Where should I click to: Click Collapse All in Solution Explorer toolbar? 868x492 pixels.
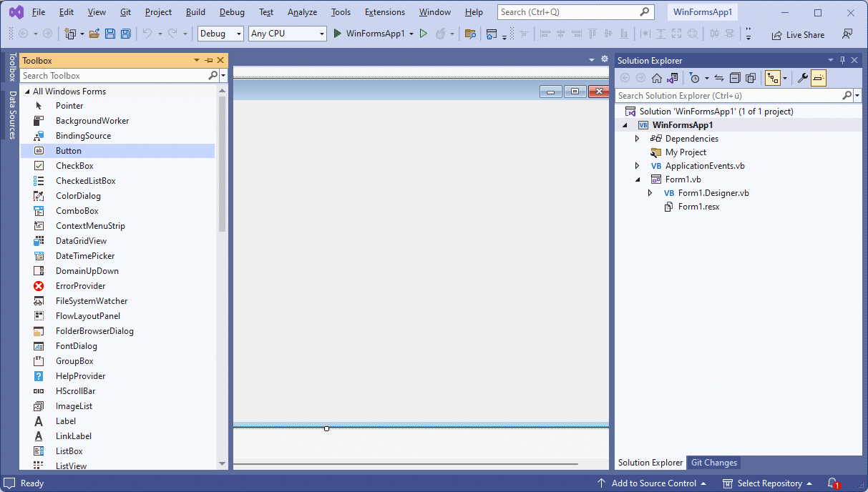point(735,78)
